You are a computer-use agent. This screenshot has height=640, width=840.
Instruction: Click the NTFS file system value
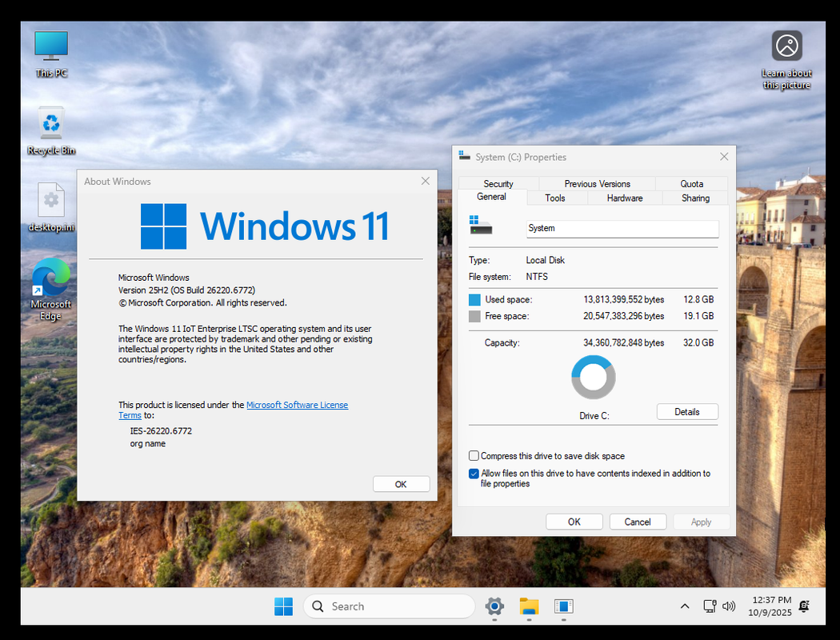(x=537, y=277)
